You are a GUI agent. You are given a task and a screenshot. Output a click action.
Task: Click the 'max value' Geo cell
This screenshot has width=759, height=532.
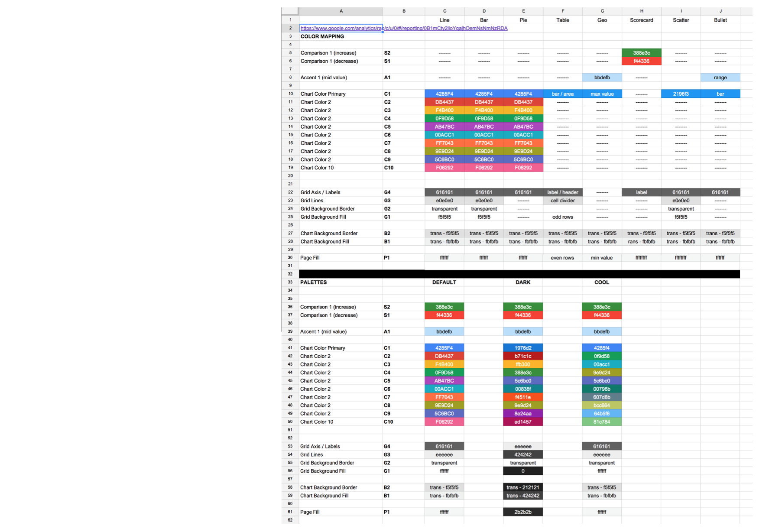coord(602,94)
